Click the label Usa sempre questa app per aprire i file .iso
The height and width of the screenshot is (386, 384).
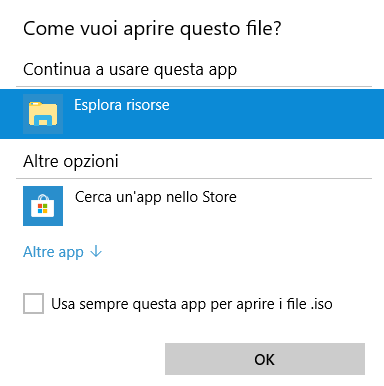tap(192, 304)
